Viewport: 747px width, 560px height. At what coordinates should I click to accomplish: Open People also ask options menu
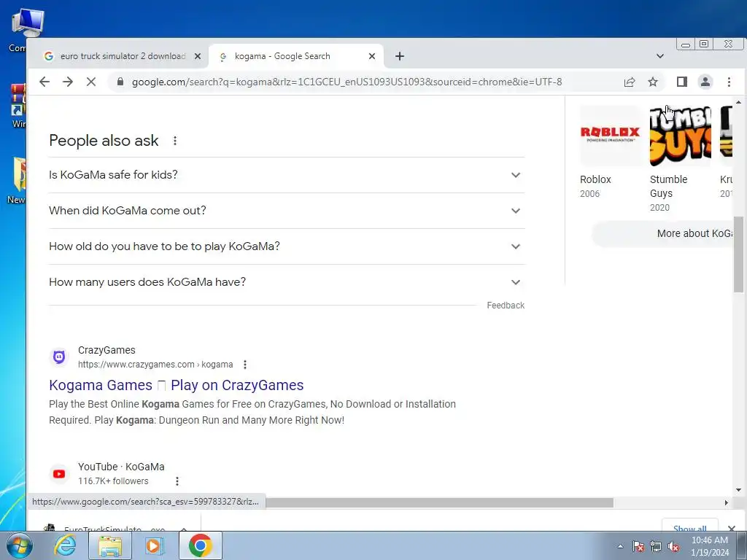tap(175, 141)
